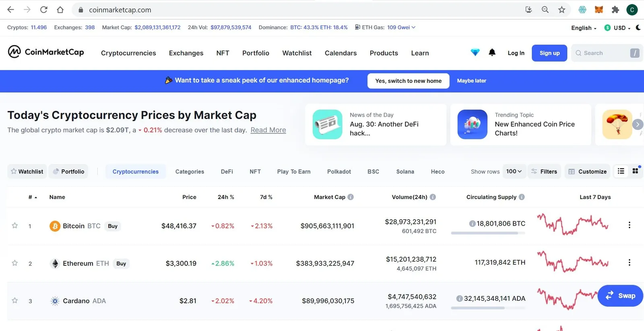Click Bitcoin supply info icon
Viewport: 644px width, 331px height.
point(472,224)
